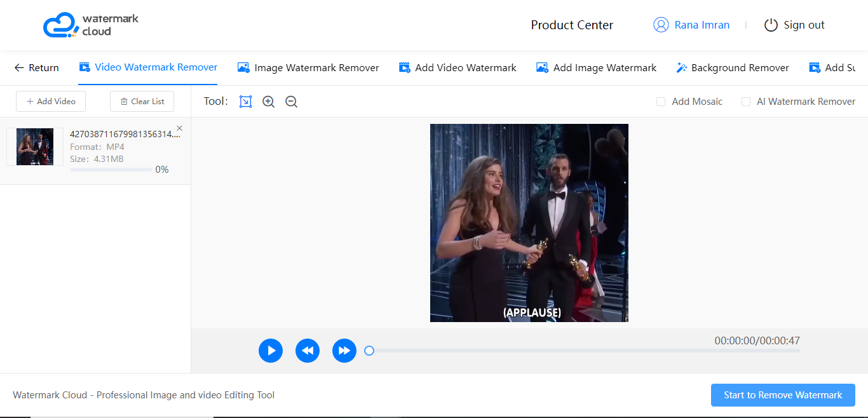
Task: Click the 0% progress bar of the video
Action: click(x=111, y=170)
